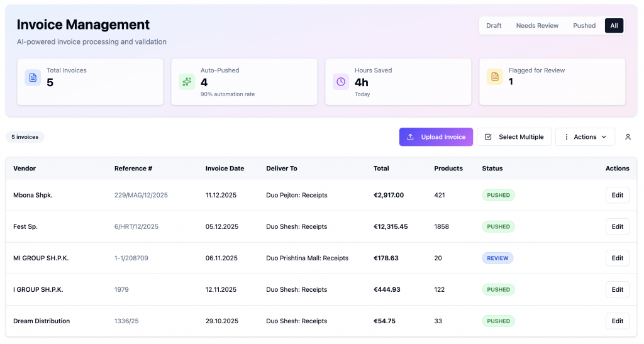Switch to the Needs Review filter tab
Image resolution: width=644 pixels, height=344 pixels.
pyautogui.click(x=537, y=25)
